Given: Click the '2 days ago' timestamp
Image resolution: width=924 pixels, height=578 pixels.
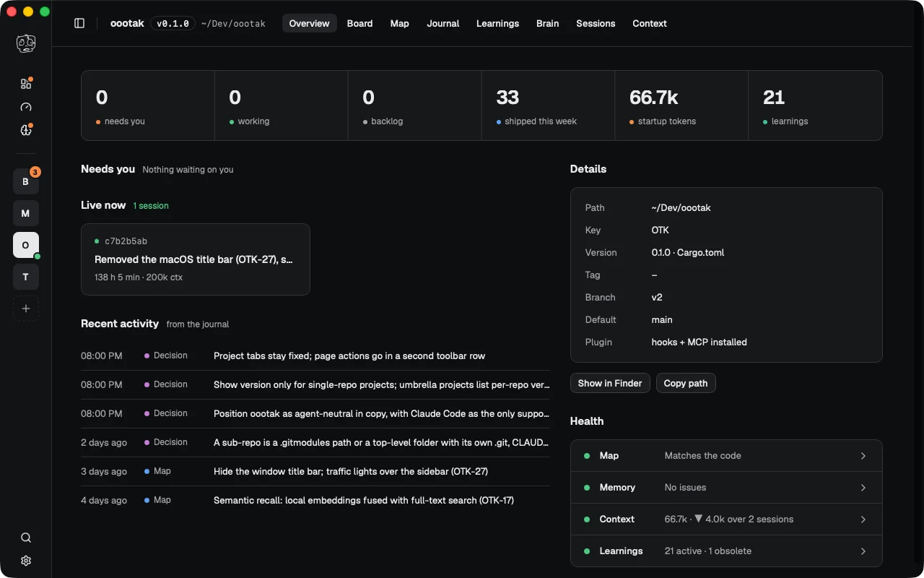Looking at the screenshot, I should [104, 442].
